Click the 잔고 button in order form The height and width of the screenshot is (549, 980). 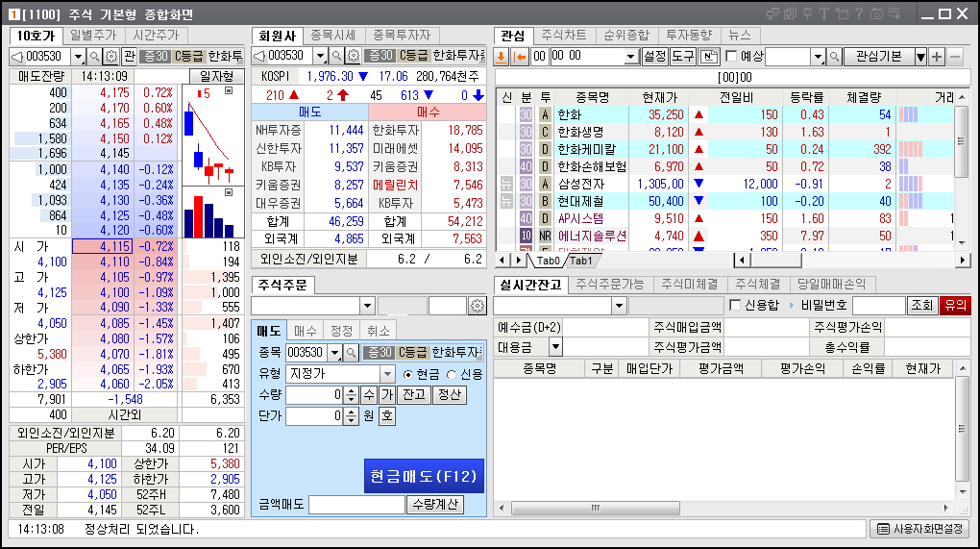414,394
